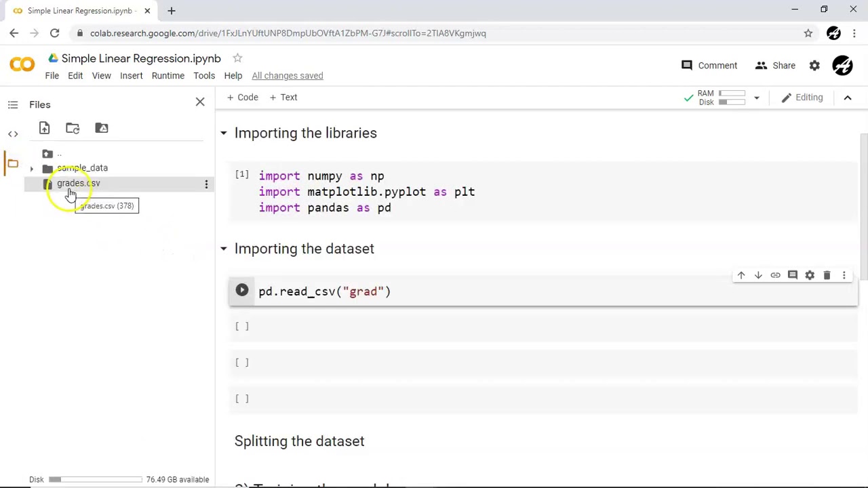868x488 pixels.
Task: Star the Simple Linear Regression notebook
Action: click(237, 58)
